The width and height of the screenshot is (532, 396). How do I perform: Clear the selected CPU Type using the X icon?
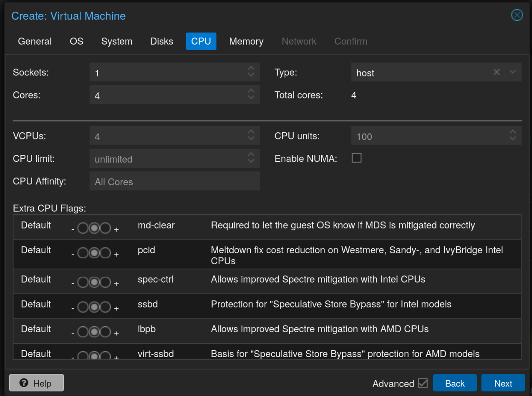(x=496, y=72)
